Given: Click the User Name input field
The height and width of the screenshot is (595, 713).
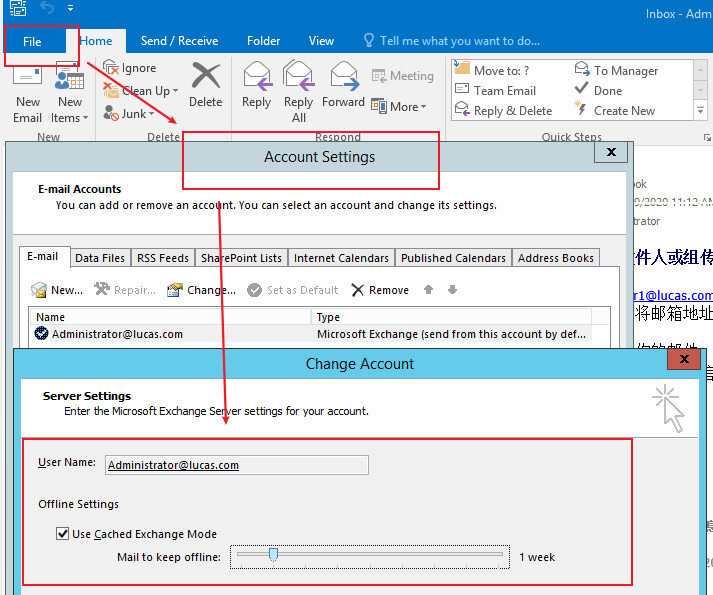Looking at the screenshot, I should click(x=236, y=465).
